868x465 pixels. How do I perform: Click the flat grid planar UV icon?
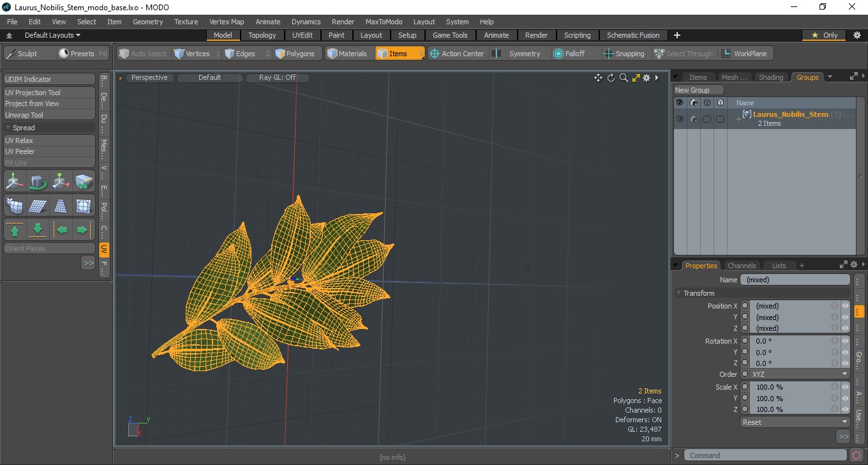(x=38, y=206)
